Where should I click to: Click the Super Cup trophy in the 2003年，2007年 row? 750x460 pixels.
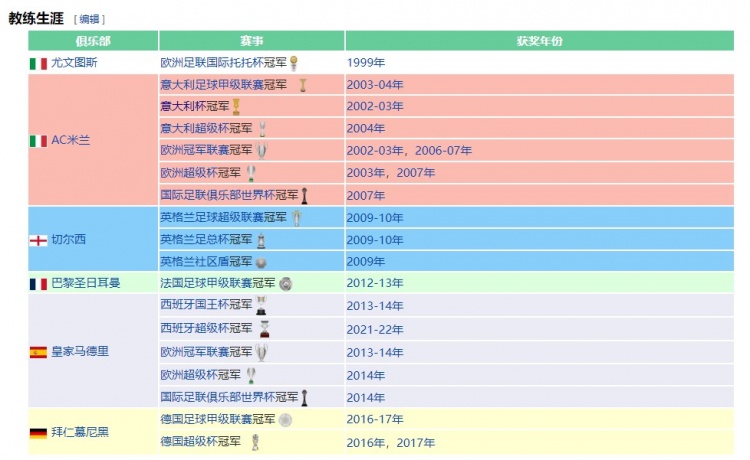coord(251,173)
